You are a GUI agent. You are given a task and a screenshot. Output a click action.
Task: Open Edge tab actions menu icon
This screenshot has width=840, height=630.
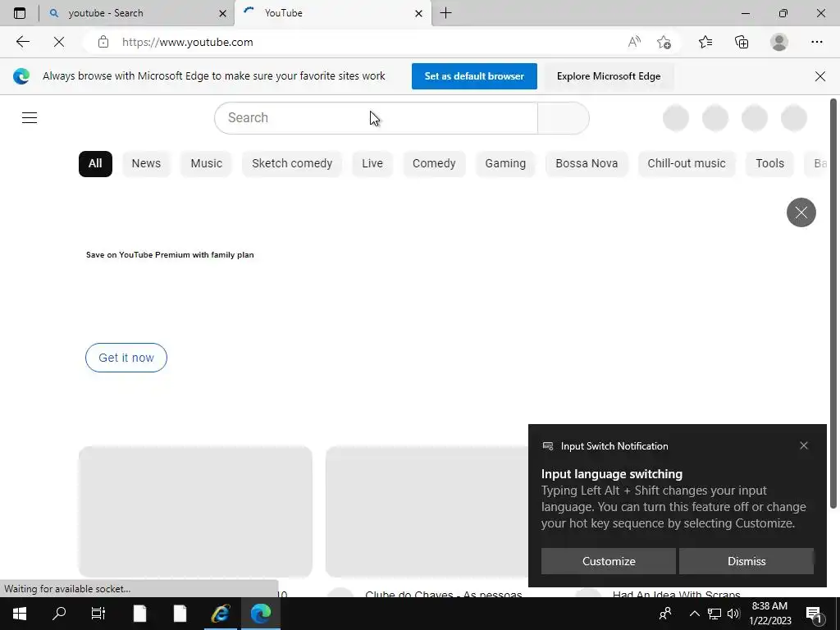[x=20, y=13]
